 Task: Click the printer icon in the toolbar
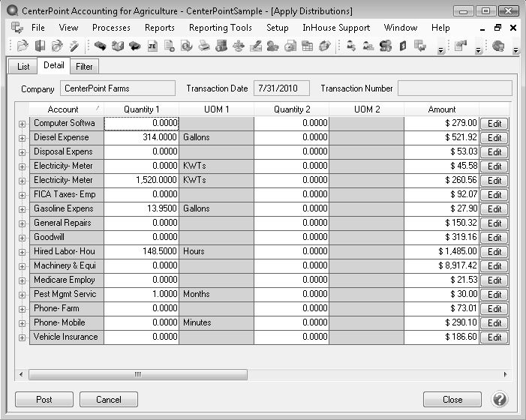tap(203, 46)
